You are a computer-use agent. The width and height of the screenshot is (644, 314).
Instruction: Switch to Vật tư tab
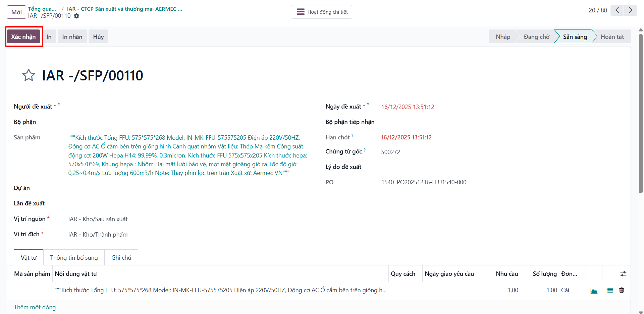pyautogui.click(x=29, y=258)
